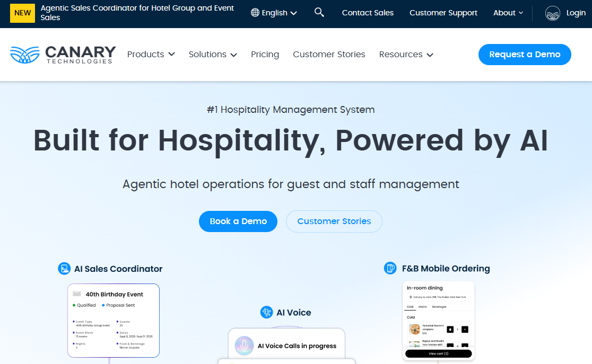Click the plus icon on the Yellowtail item

[x=465, y=330]
